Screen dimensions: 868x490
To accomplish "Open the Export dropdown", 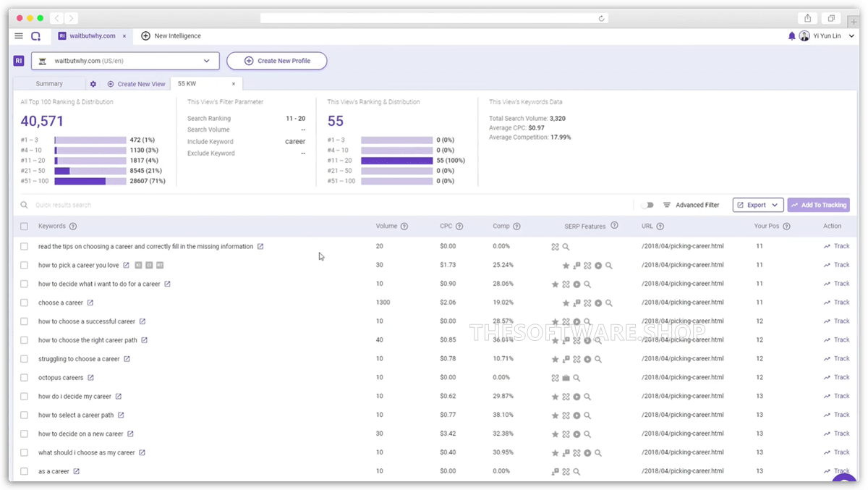I will (x=758, y=205).
